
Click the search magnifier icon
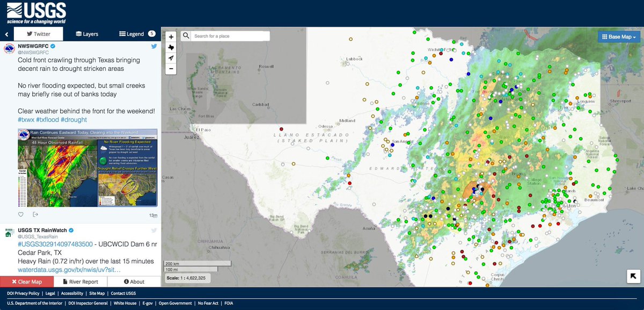point(186,36)
